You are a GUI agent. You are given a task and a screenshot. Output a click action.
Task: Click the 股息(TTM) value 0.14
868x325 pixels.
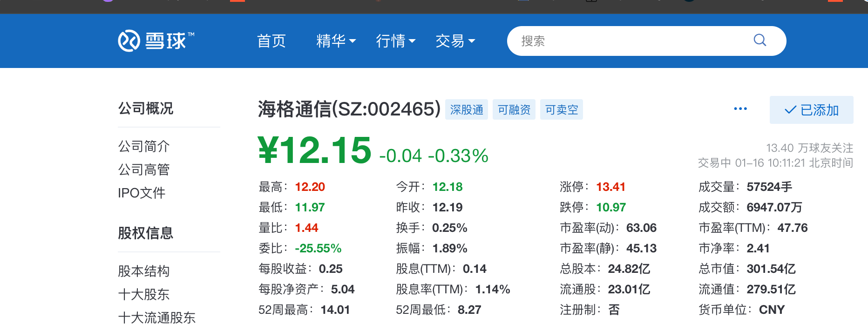coord(475,269)
